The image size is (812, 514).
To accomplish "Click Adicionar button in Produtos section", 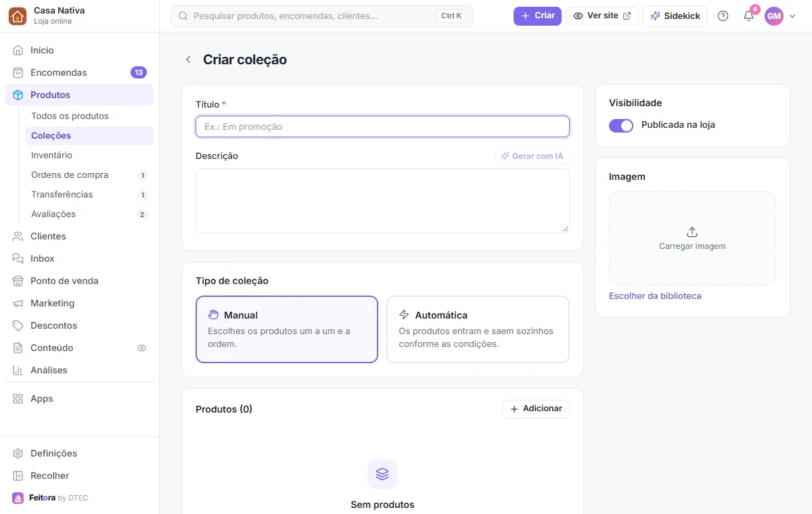I will (x=536, y=408).
